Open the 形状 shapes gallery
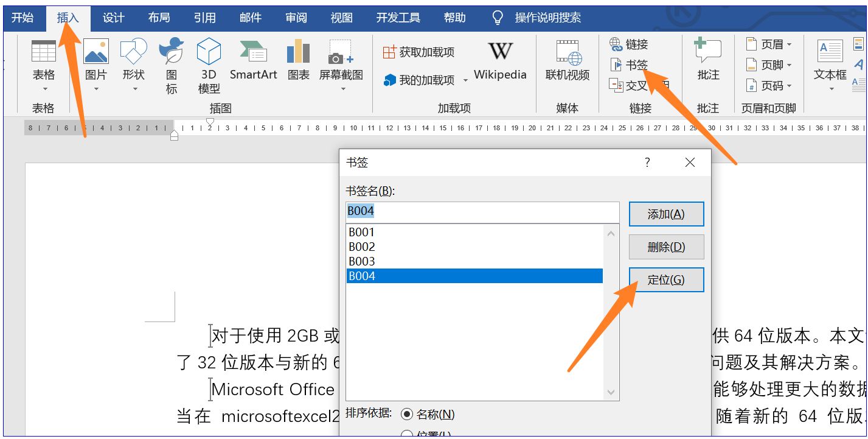The image size is (868, 439). coord(134,52)
